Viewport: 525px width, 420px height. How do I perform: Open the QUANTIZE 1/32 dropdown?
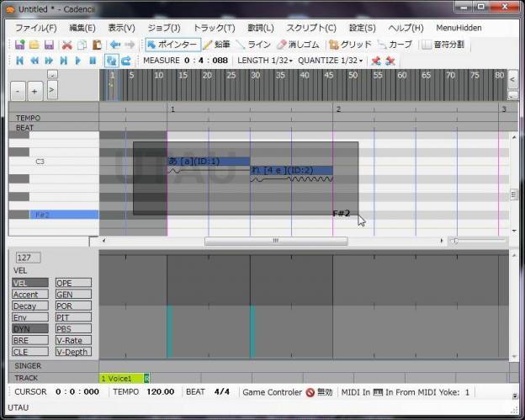point(331,61)
